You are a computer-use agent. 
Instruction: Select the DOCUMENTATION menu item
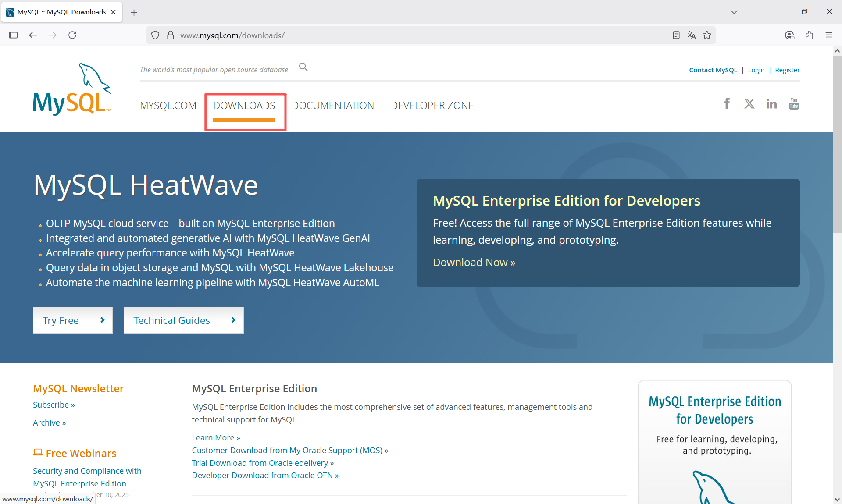tap(333, 105)
